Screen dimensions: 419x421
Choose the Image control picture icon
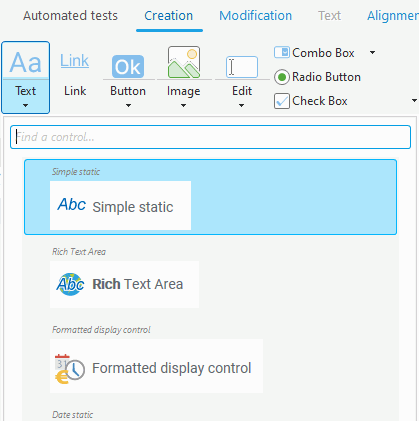184,62
